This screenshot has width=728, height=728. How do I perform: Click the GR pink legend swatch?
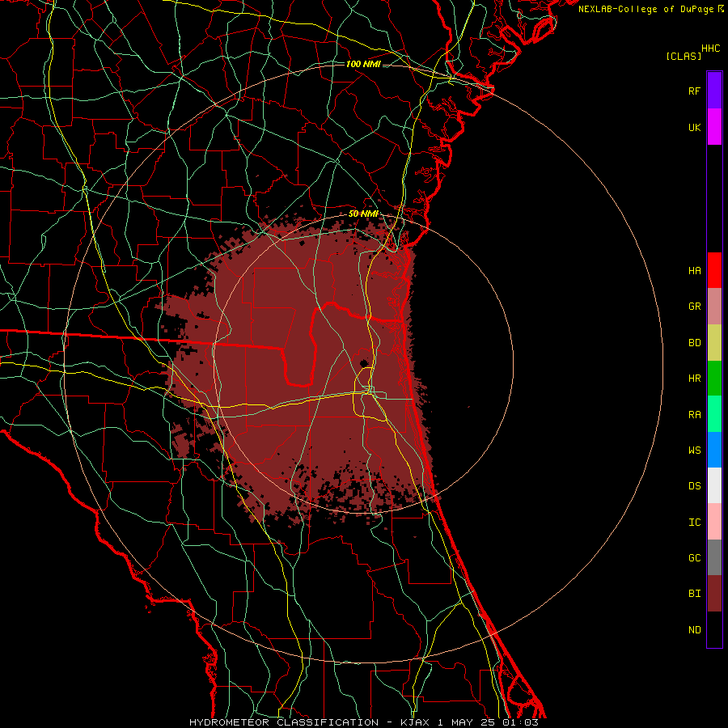tap(714, 307)
